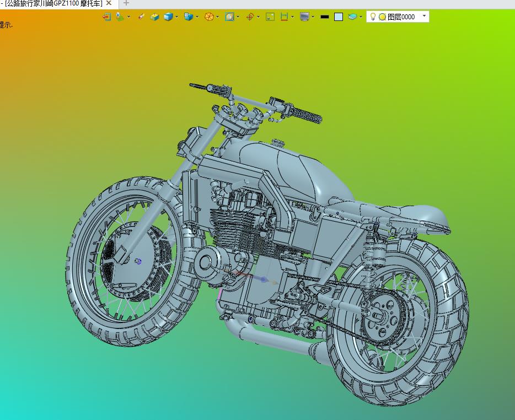Click the orange wireframe polyhedron icon
515x420 pixels.
(x=209, y=17)
